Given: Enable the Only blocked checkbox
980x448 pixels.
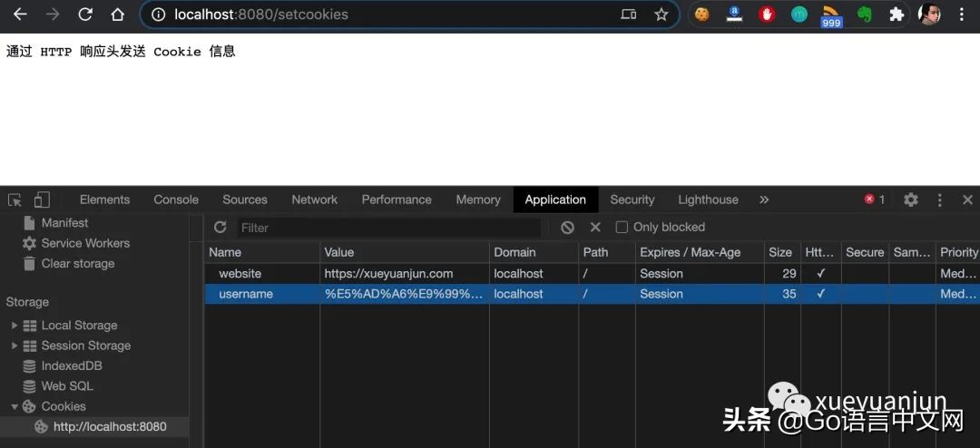Looking at the screenshot, I should pyautogui.click(x=622, y=228).
